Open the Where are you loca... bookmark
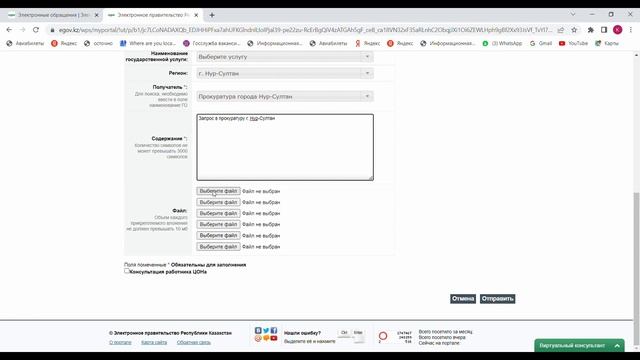This screenshot has height=360, width=640. (148, 43)
